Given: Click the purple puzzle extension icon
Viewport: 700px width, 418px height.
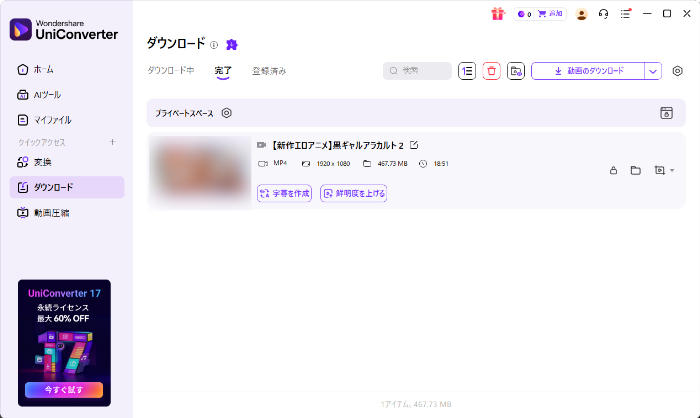Looking at the screenshot, I should [232, 44].
